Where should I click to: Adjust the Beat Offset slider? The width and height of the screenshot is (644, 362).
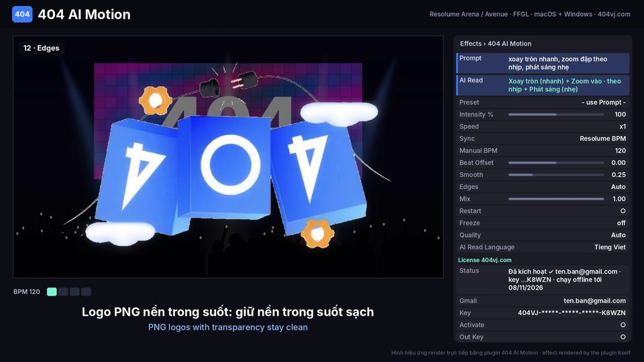(x=556, y=163)
